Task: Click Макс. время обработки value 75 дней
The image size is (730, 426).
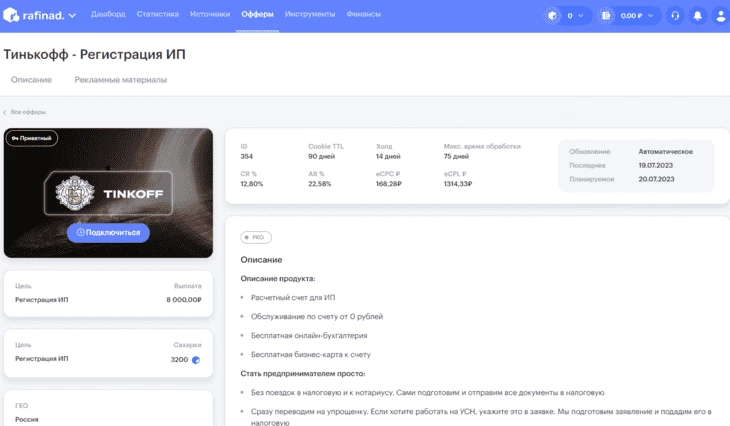Action: [456, 156]
